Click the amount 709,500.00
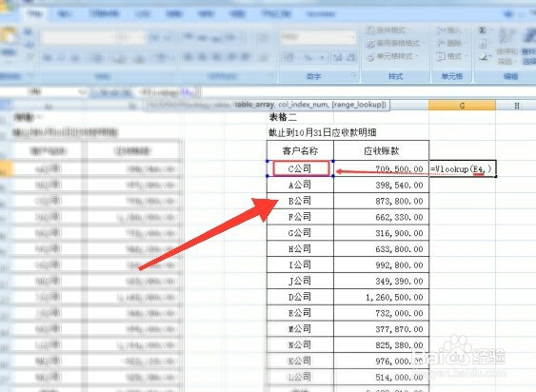The width and height of the screenshot is (536, 392). pos(399,169)
